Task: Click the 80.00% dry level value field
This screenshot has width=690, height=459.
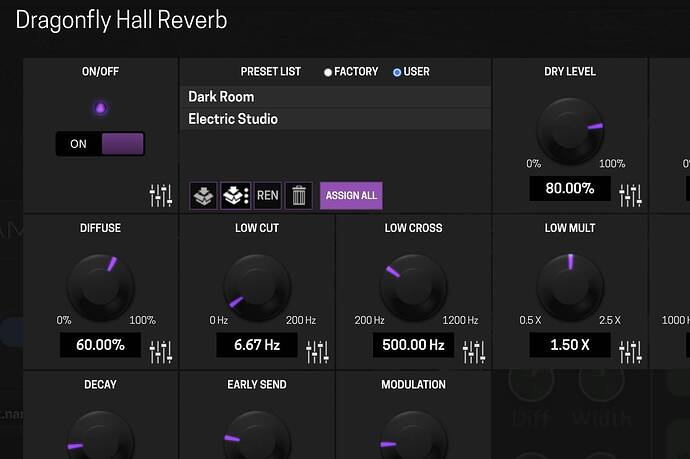Action: (x=570, y=188)
